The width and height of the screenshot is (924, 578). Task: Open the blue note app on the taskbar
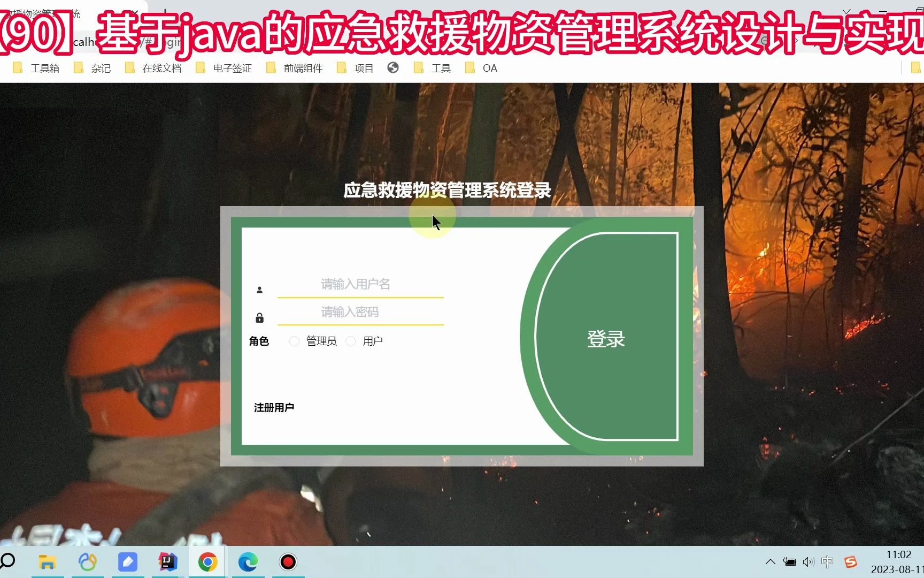pyautogui.click(x=128, y=562)
